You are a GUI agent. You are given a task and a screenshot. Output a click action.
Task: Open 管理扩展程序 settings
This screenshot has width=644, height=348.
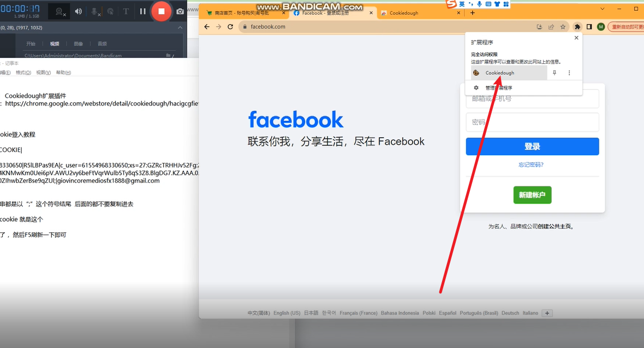524,88
